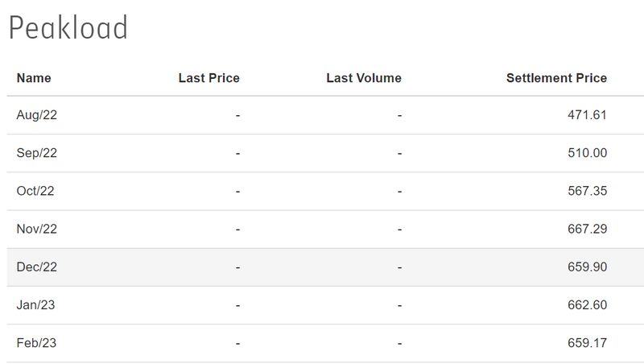Select the 662.60 settlement price
Viewport: 644px width, 364px height.
(x=587, y=305)
